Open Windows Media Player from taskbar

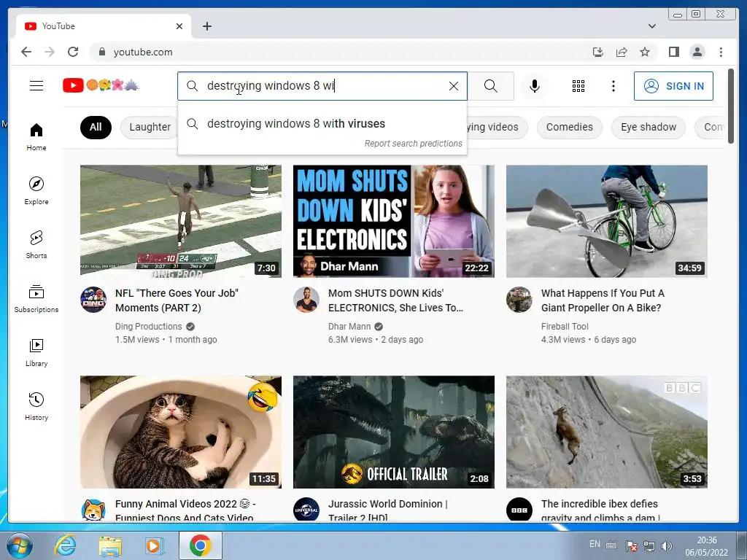155,545
